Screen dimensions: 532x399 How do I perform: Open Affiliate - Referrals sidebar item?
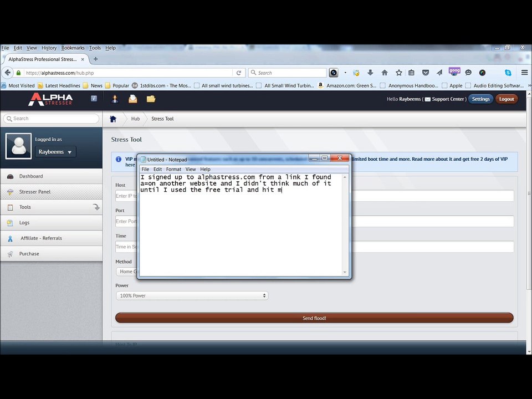point(51,238)
